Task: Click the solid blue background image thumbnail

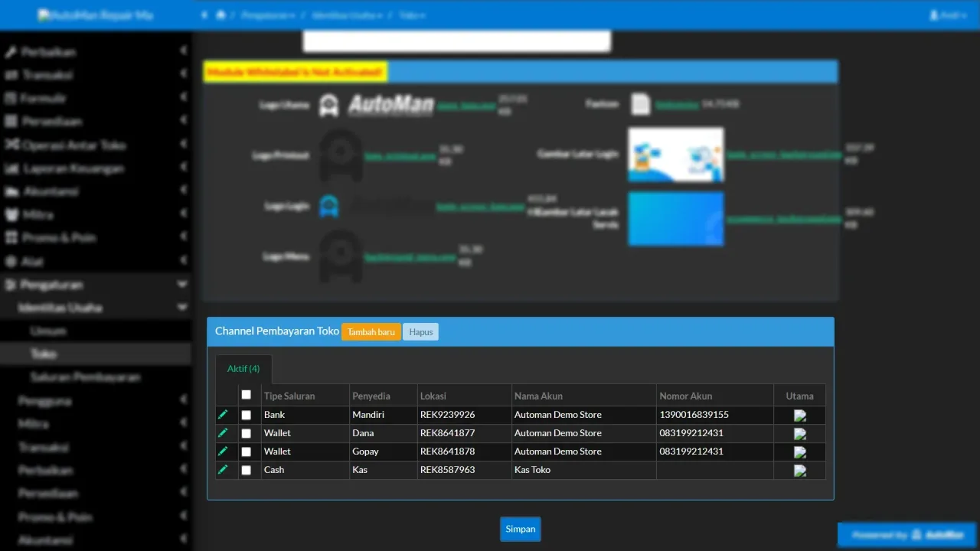Action: [x=676, y=219]
